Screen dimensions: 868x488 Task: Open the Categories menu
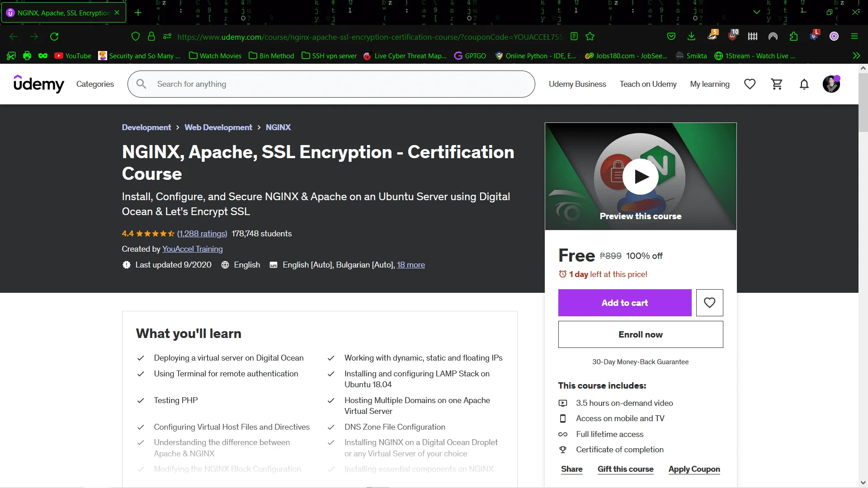coord(95,84)
